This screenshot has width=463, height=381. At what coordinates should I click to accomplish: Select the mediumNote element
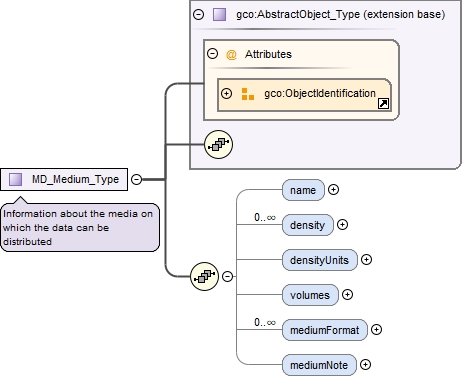[319, 365]
